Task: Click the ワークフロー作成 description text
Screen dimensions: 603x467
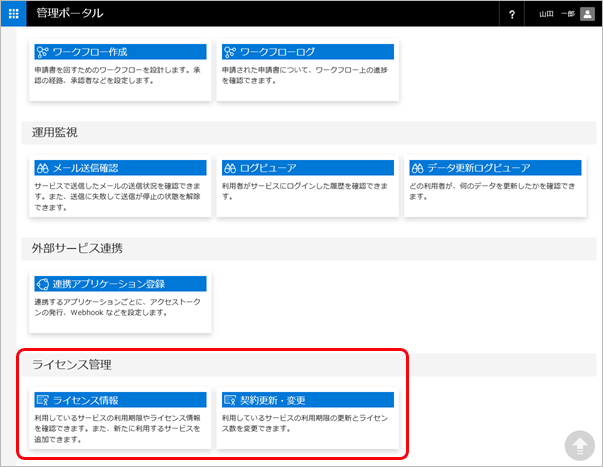Action: pos(117,75)
